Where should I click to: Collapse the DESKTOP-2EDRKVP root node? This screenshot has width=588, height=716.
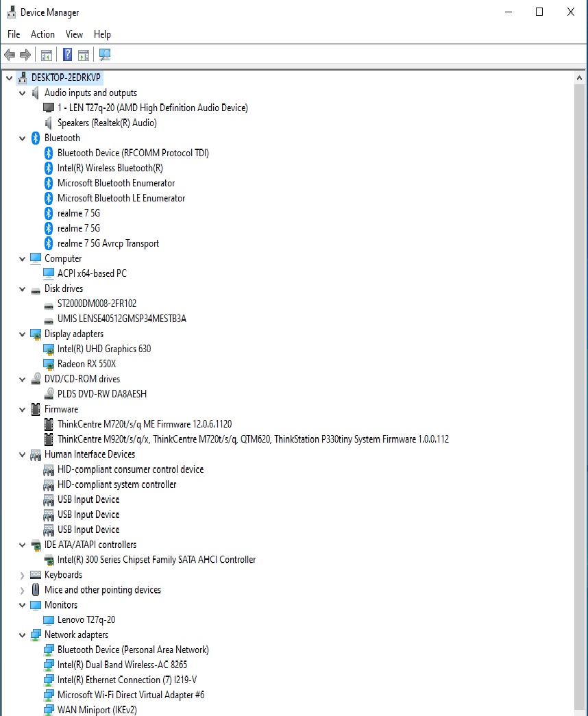point(9,78)
